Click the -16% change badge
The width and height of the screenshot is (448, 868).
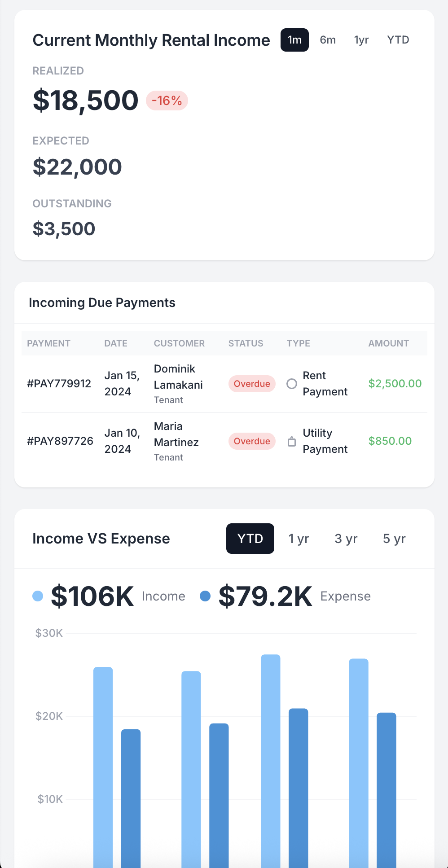[167, 101]
